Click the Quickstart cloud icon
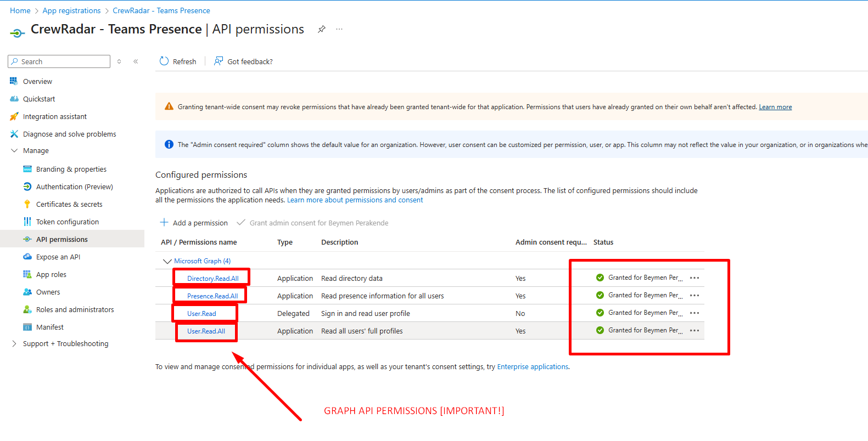Screen dimensions: 868x441 pos(14,99)
